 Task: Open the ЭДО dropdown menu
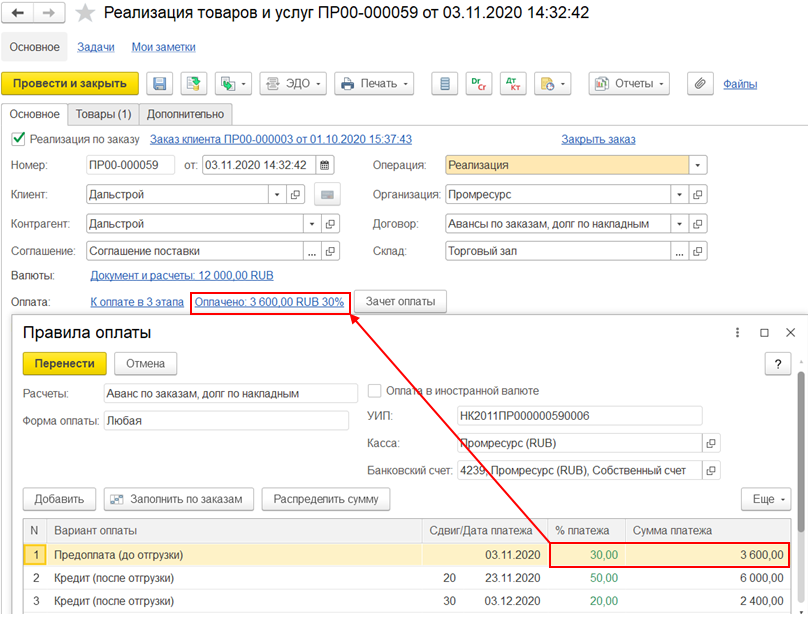click(x=293, y=84)
